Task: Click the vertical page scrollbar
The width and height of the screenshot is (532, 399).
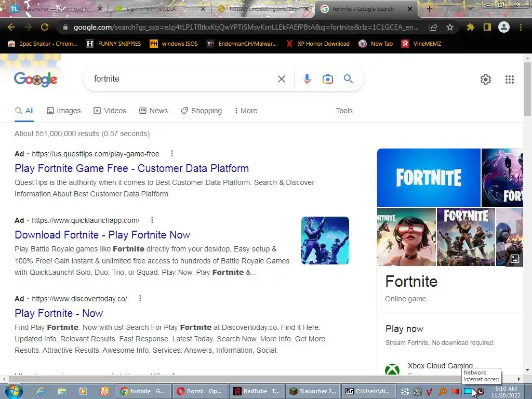Action: (527, 88)
